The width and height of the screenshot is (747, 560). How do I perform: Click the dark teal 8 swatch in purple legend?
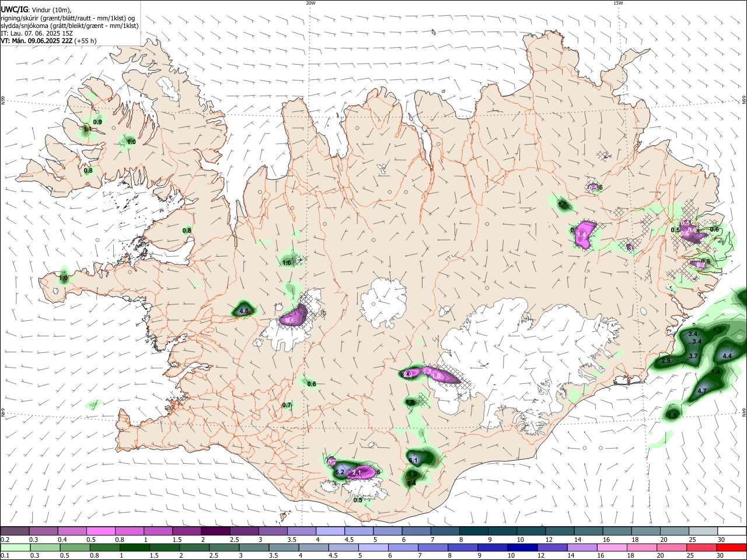pos(473,531)
